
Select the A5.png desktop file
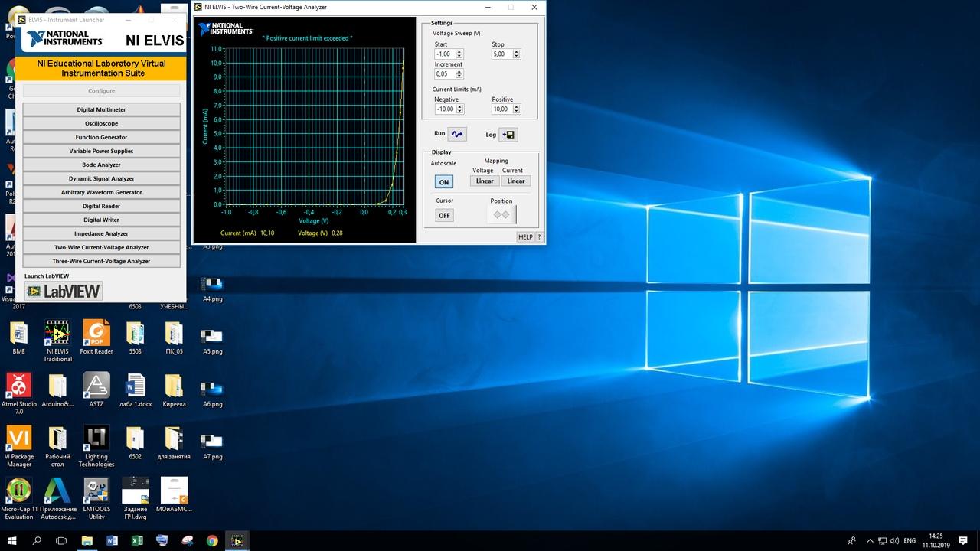click(212, 341)
